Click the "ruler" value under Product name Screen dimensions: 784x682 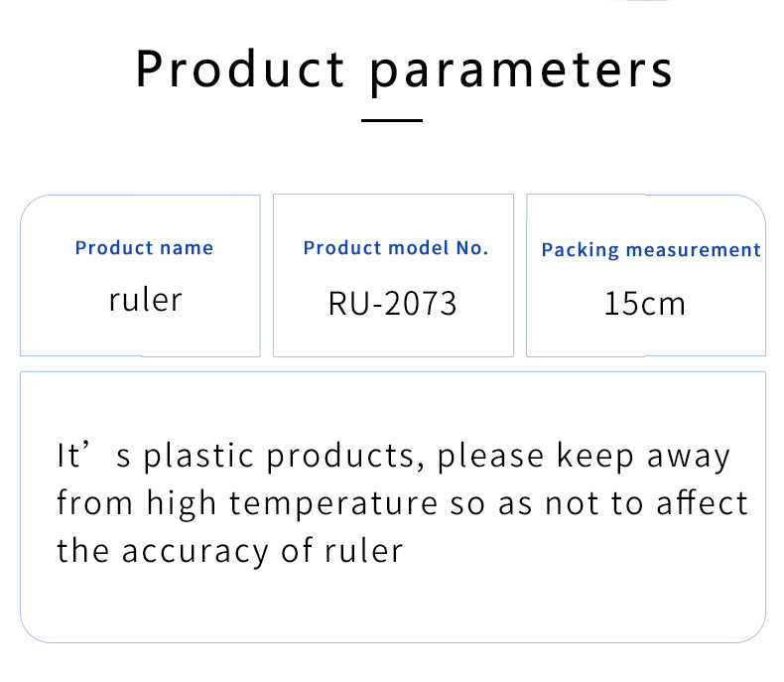(145, 299)
